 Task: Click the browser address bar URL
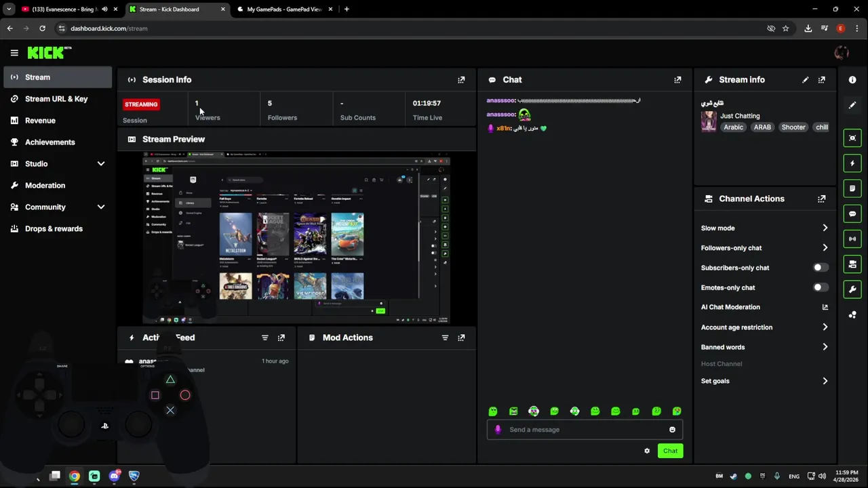click(x=108, y=28)
